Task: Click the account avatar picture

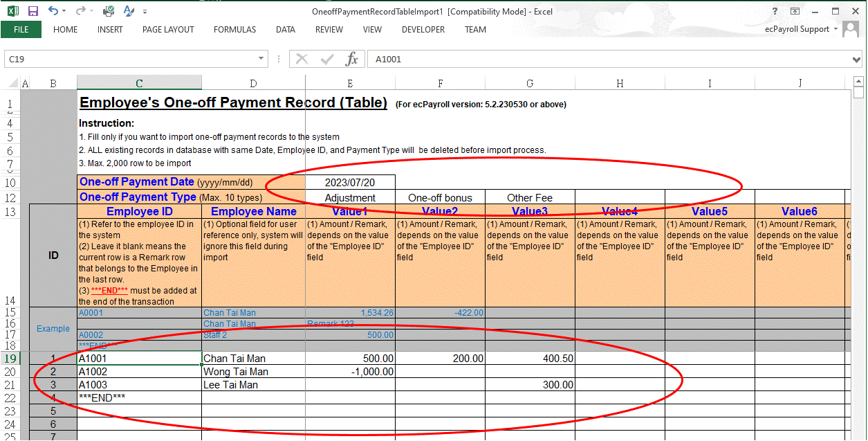Action: click(x=851, y=30)
